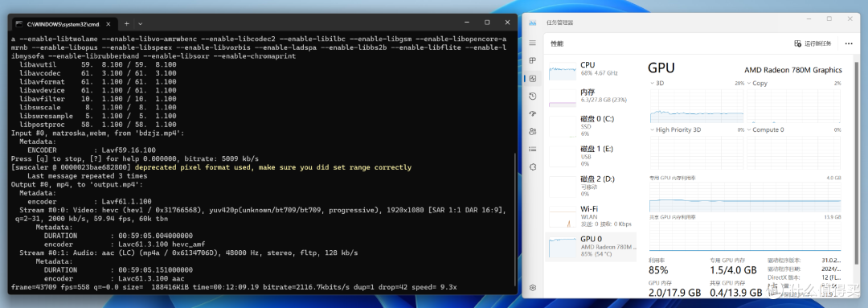Click 运行新任务 run new task button
The height and width of the screenshot is (308, 868).
(x=813, y=43)
